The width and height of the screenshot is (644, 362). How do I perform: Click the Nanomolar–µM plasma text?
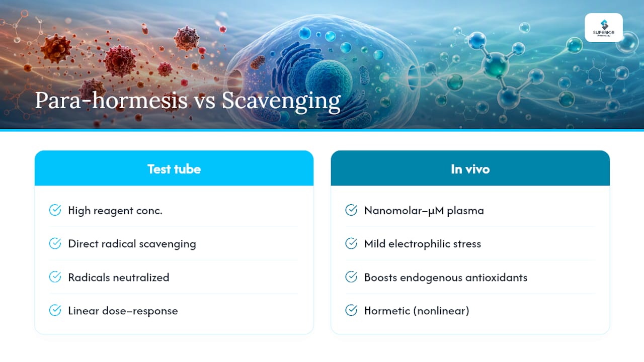pyautogui.click(x=424, y=211)
